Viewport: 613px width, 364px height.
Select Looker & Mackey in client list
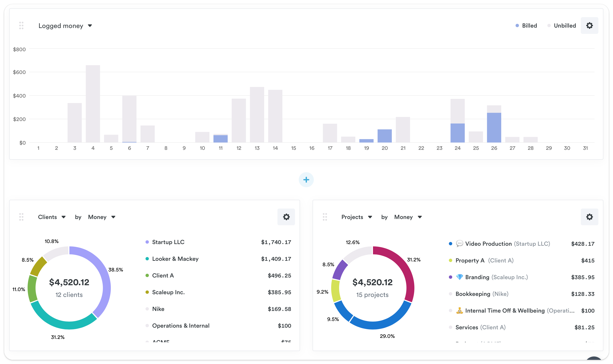click(175, 259)
